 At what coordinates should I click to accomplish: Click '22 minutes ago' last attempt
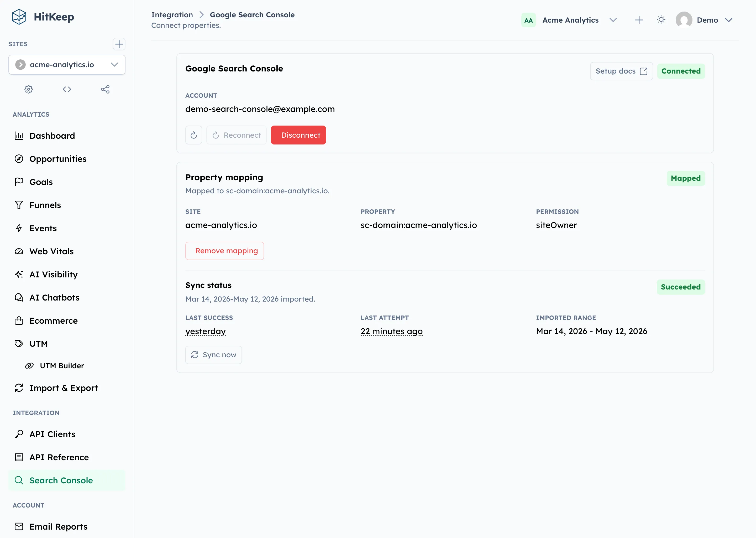coord(392,331)
